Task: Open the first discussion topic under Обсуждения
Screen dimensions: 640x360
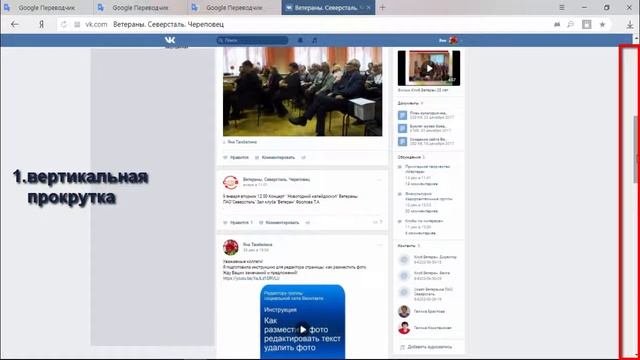Action: (427, 169)
